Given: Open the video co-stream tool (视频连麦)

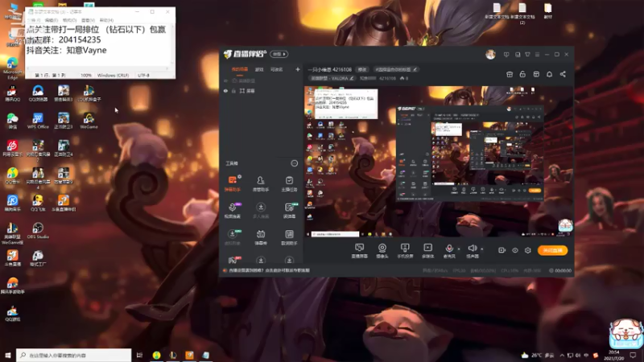Looking at the screenshot, I should [x=233, y=210].
